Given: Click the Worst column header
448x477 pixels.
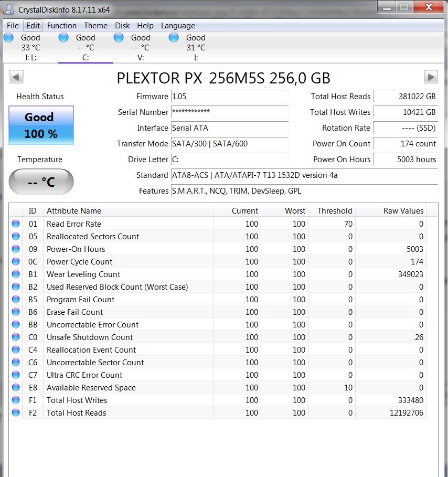Looking at the screenshot, I should pos(284,210).
